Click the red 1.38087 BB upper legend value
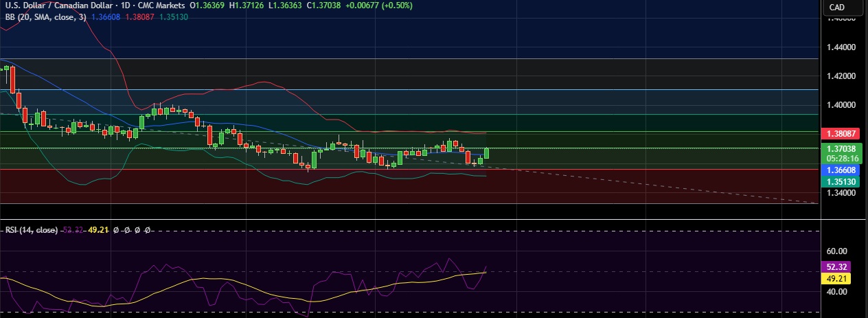 coord(141,16)
